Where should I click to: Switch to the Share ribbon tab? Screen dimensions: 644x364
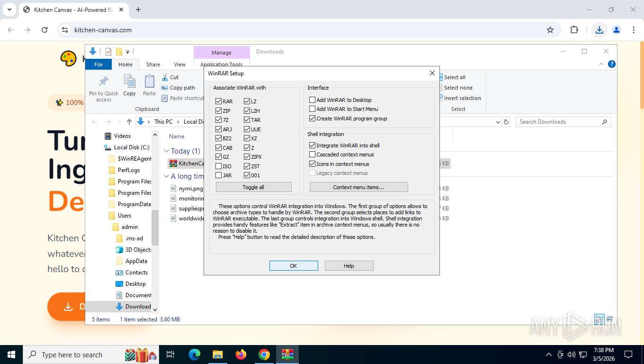click(153, 64)
